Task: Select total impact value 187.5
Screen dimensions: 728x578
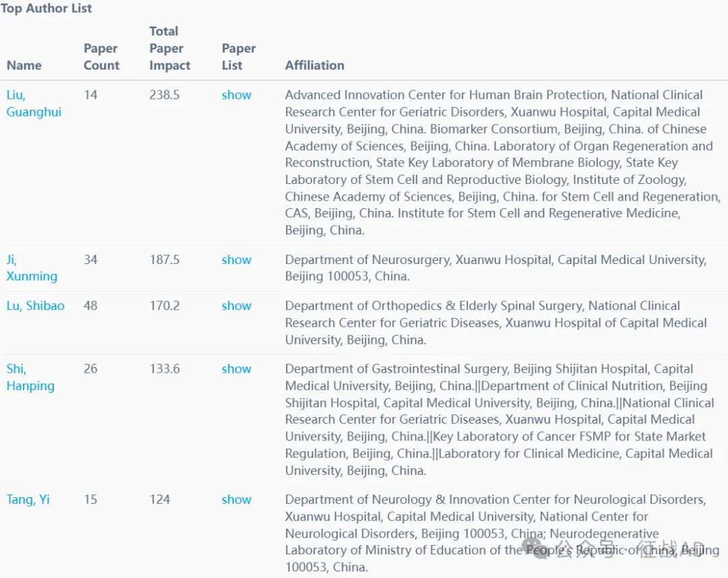Action: 164,260
